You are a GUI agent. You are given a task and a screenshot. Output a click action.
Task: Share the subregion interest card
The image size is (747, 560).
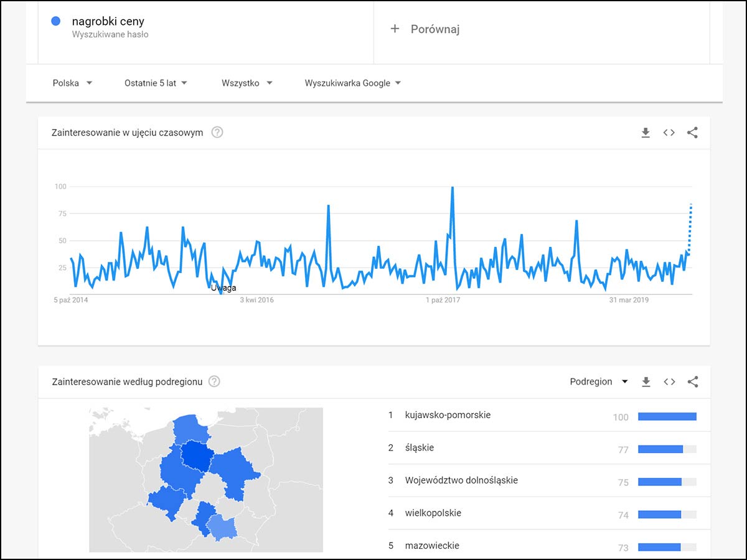point(693,382)
